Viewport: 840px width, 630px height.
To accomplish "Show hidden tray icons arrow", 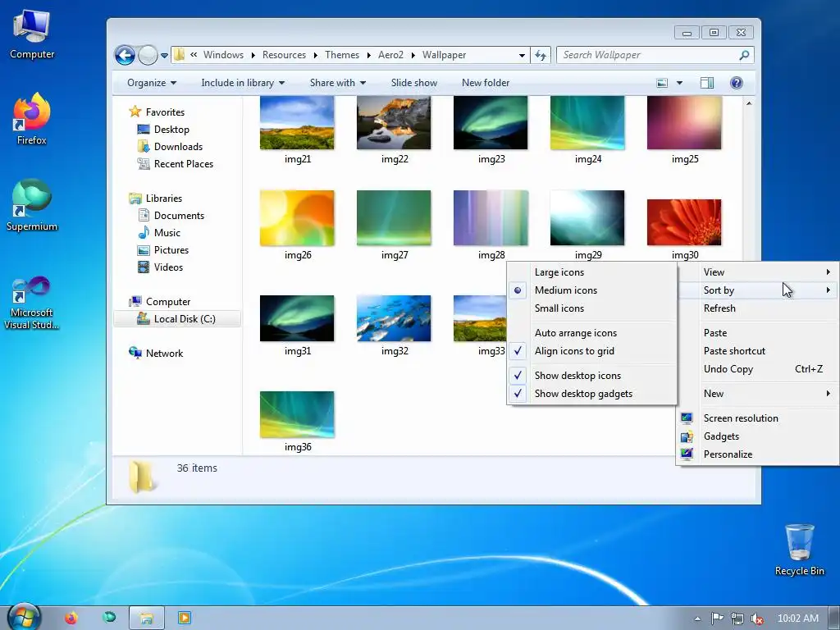I will pos(697,619).
